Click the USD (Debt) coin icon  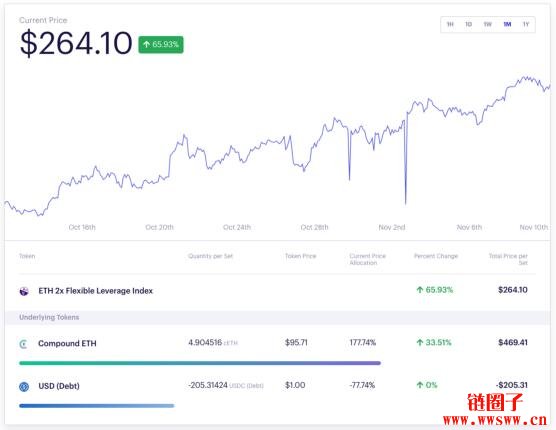[24, 386]
